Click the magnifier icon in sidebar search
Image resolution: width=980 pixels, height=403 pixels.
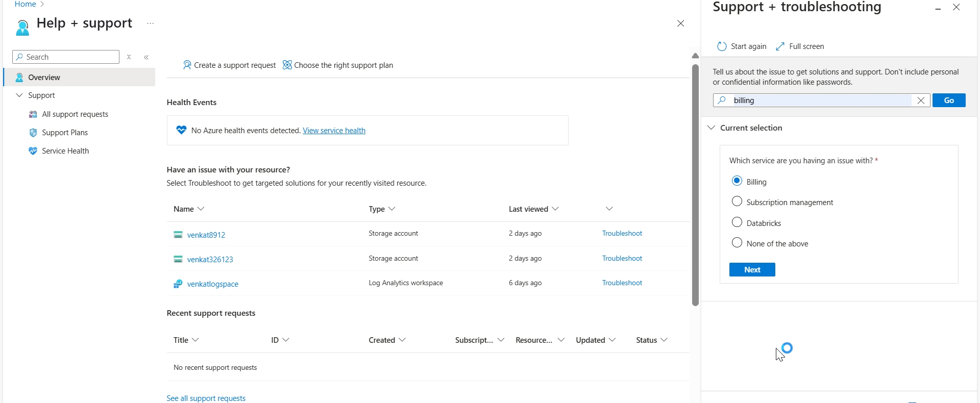pos(19,57)
